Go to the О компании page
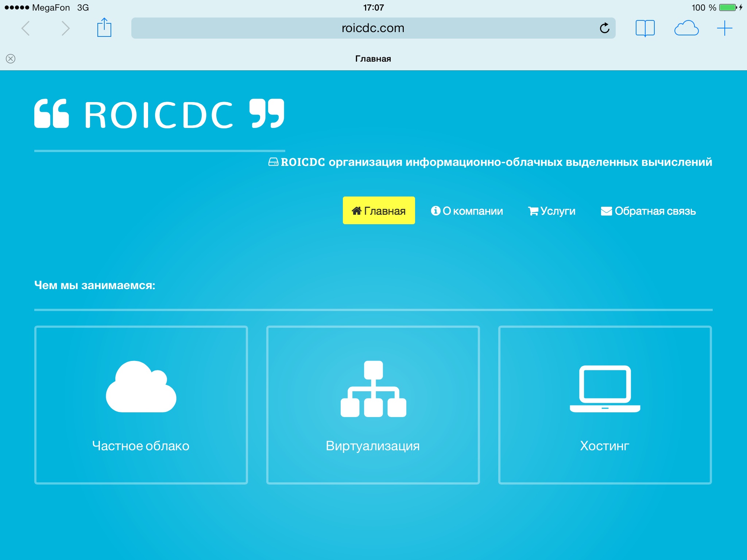Image resolution: width=747 pixels, height=560 pixels. (467, 211)
